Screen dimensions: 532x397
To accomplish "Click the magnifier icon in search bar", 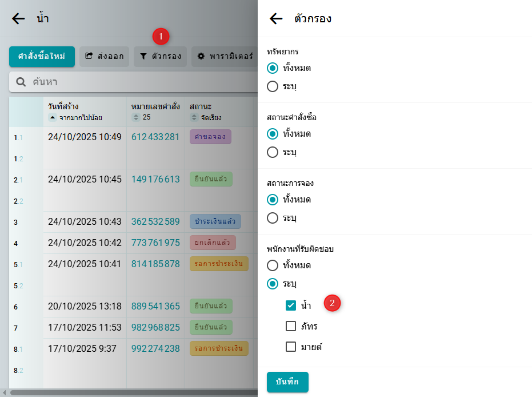I will click(21, 82).
